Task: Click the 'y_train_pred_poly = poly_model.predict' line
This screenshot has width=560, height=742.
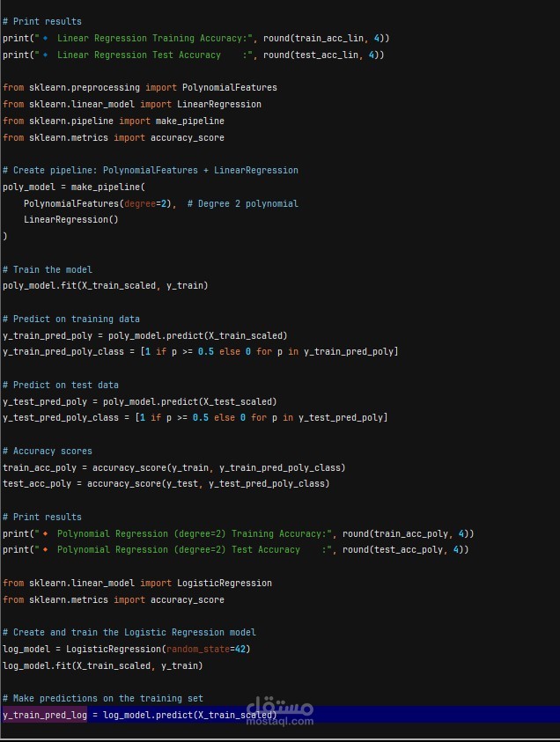Action: (145, 335)
